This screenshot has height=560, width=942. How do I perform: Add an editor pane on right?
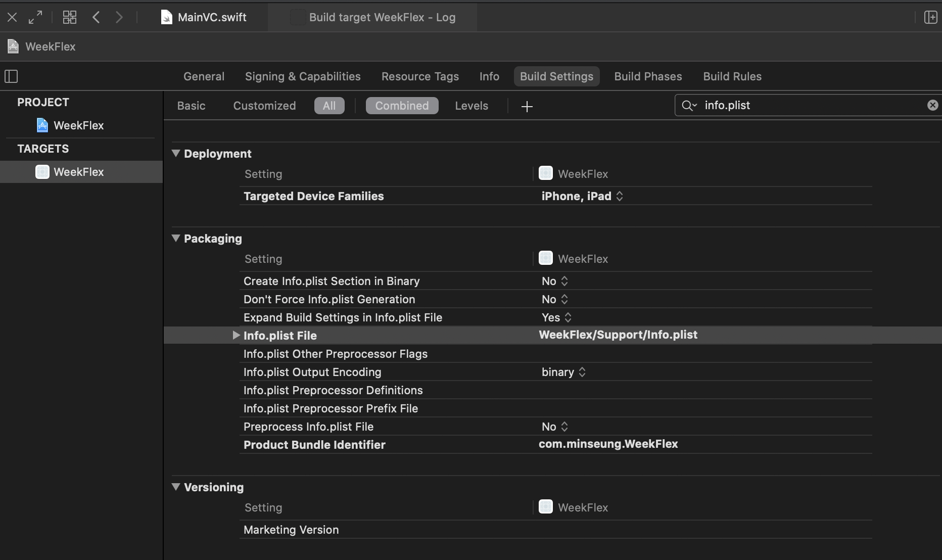[930, 17]
